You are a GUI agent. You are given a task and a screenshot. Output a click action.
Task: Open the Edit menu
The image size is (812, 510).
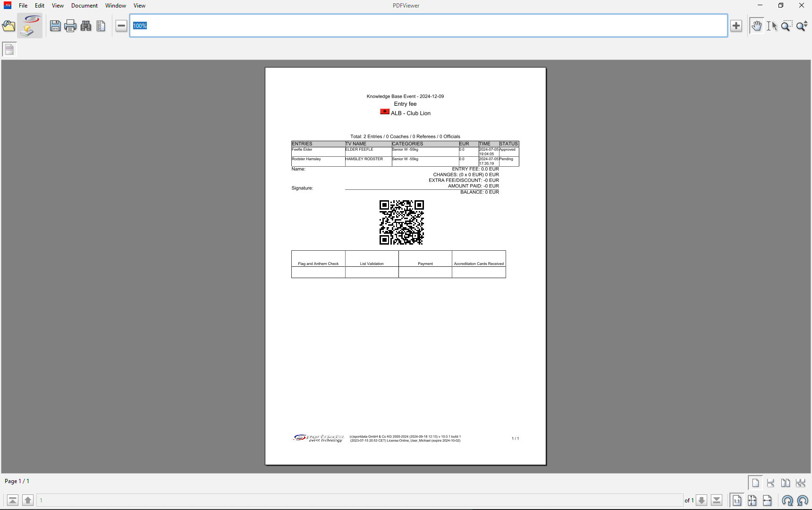click(x=40, y=6)
